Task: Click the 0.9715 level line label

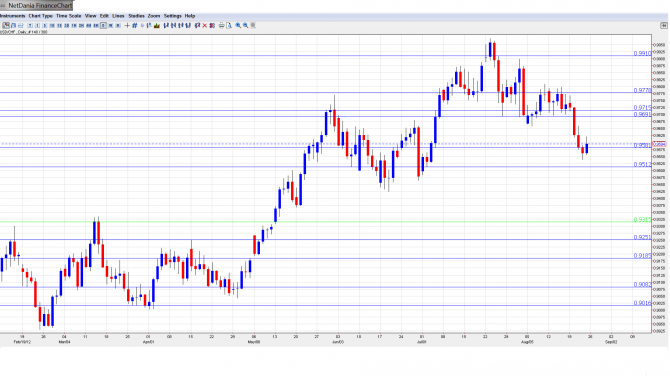Action: [642, 108]
